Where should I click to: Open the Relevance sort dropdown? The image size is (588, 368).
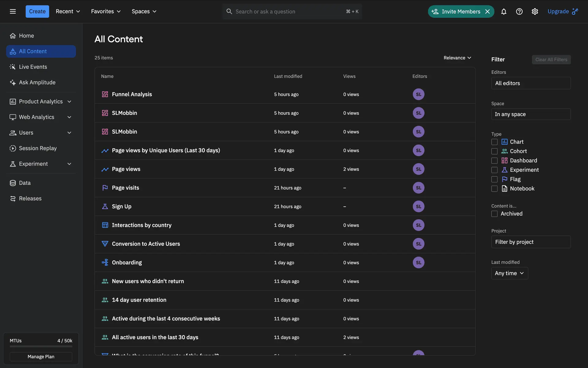tap(457, 58)
